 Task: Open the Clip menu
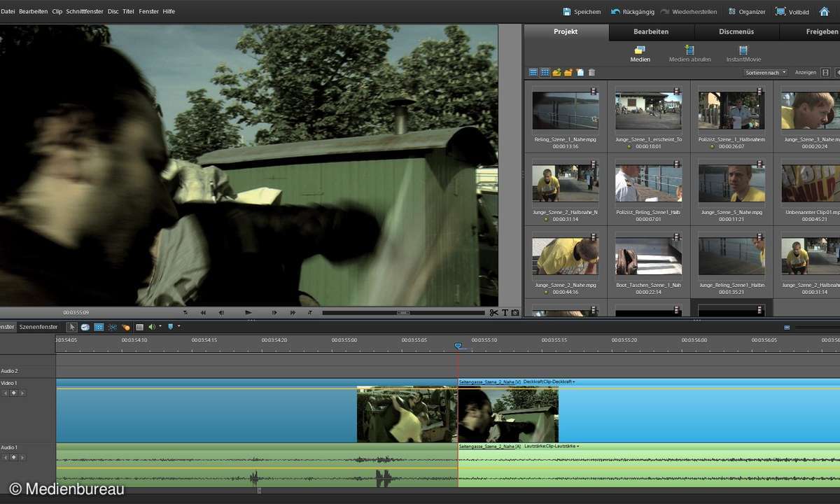(57, 11)
